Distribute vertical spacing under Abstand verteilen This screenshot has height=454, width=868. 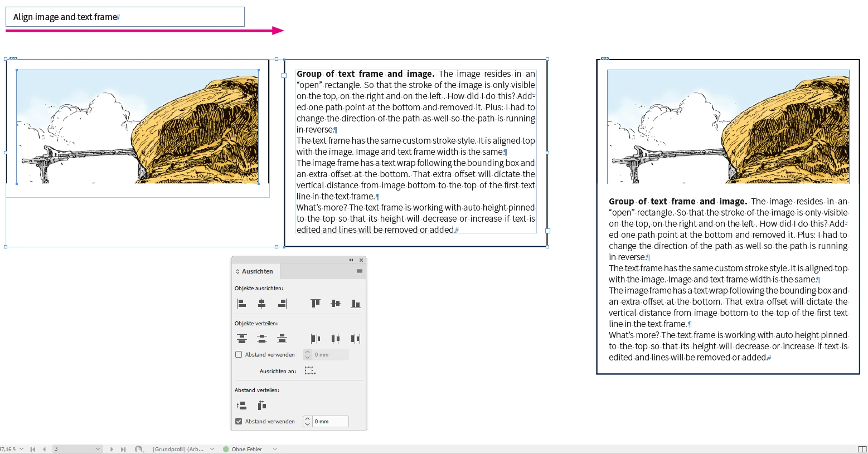coord(241,406)
